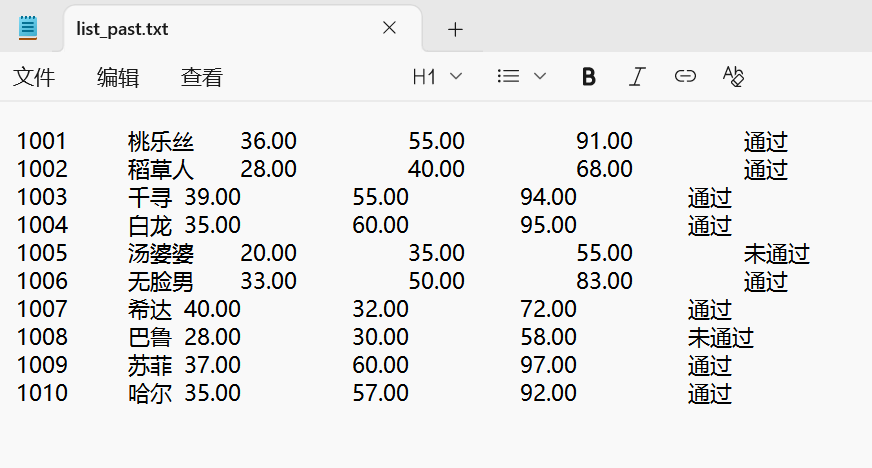Click the name 无脸男

[161, 281]
